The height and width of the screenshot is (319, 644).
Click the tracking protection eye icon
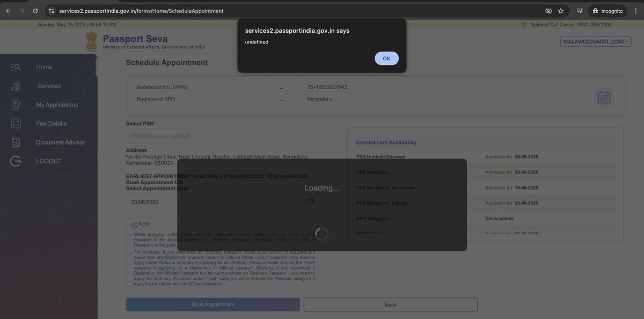pyautogui.click(x=548, y=11)
